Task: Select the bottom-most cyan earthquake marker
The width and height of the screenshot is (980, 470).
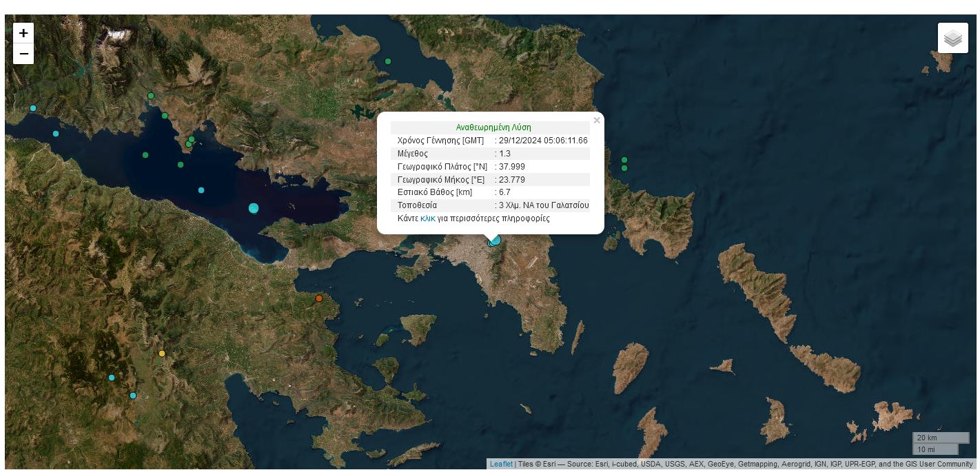Action: (133, 396)
